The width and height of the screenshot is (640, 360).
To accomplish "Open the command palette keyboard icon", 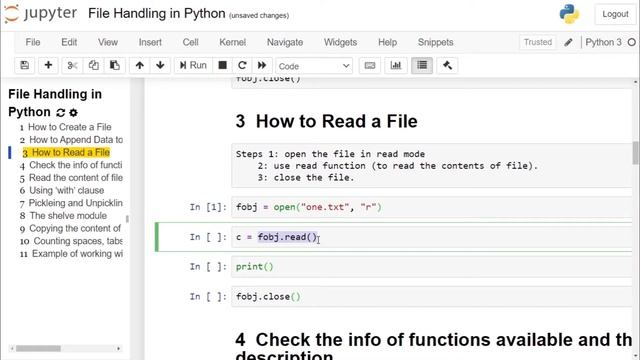I will point(370,65).
